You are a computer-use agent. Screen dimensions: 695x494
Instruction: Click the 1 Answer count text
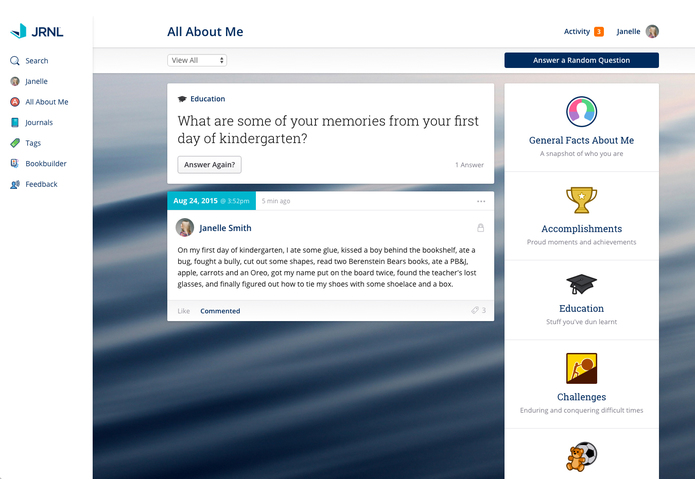tap(469, 165)
